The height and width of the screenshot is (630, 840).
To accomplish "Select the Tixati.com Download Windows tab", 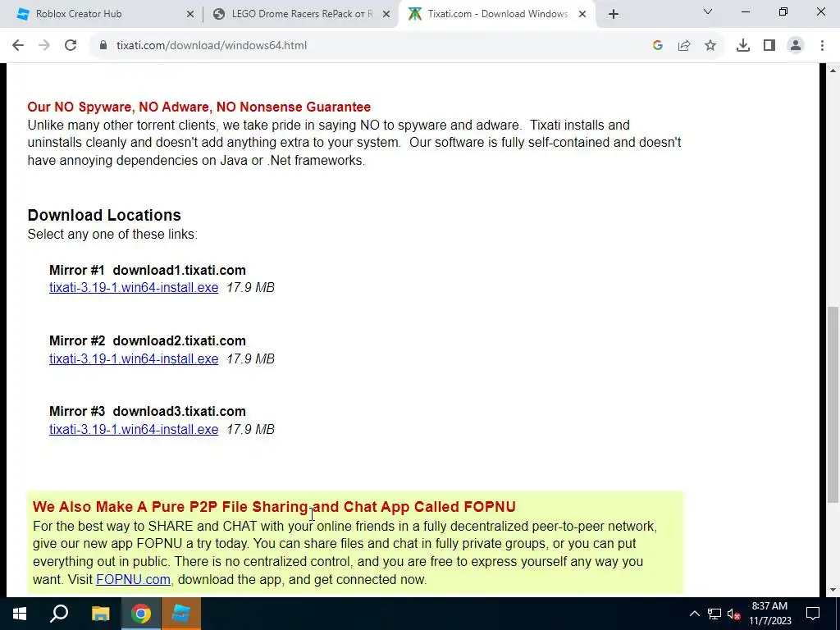I will click(497, 14).
